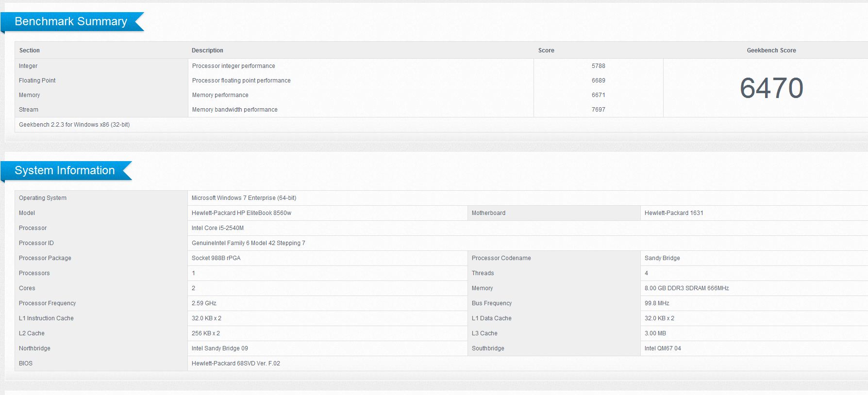Click the Hewlett-Packard 68SVD BIOS version value
Image resolution: width=868 pixels, height=395 pixels.
235,363
